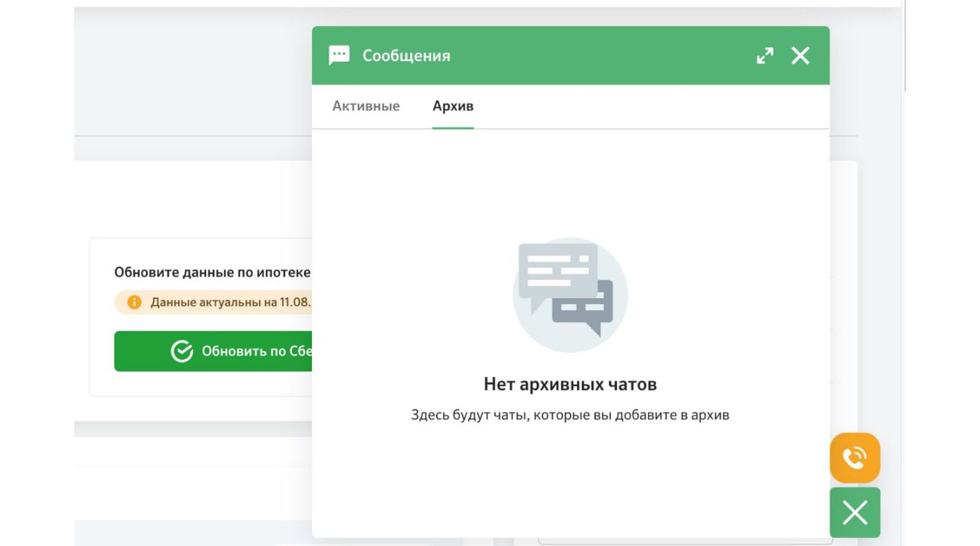
Task: Expand the messages panel to fullscreen
Action: [x=765, y=55]
